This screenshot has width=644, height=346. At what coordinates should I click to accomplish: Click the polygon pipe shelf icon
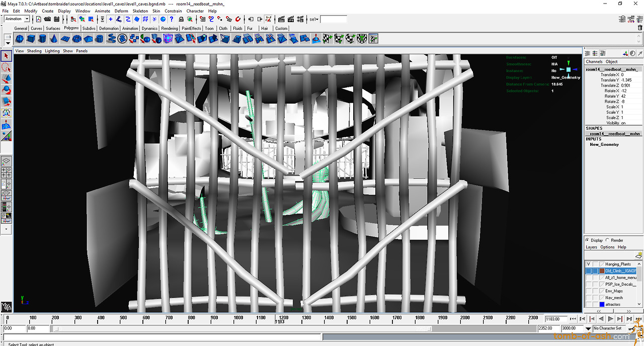click(100, 39)
